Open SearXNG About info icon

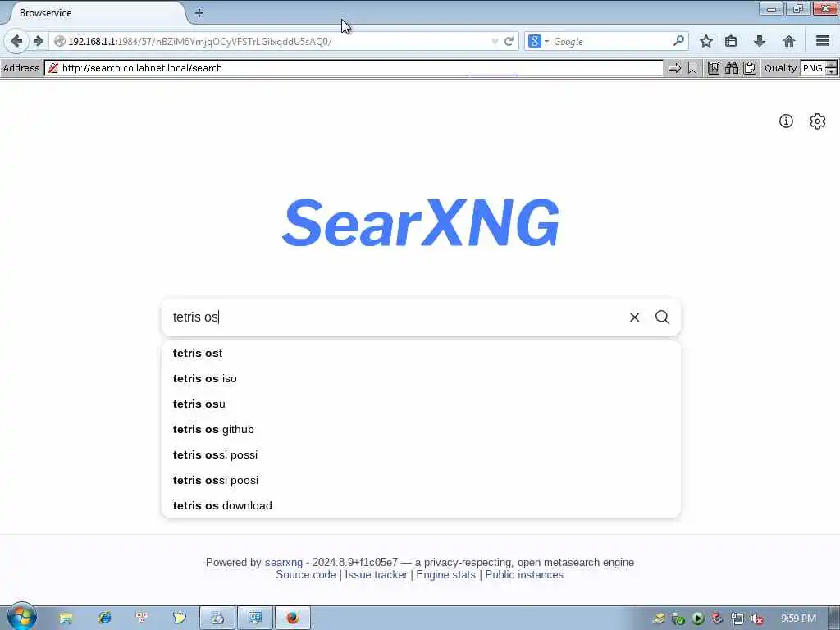coord(786,121)
